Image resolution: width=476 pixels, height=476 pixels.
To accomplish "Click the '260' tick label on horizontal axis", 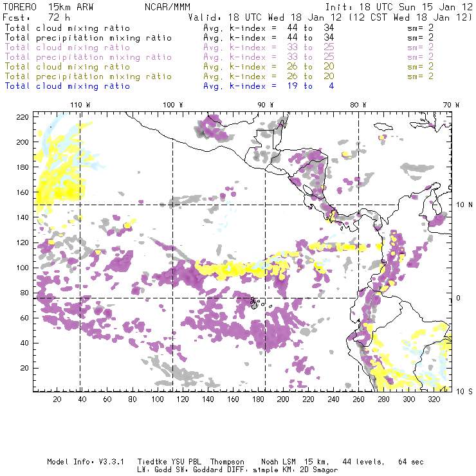I will (358, 399).
